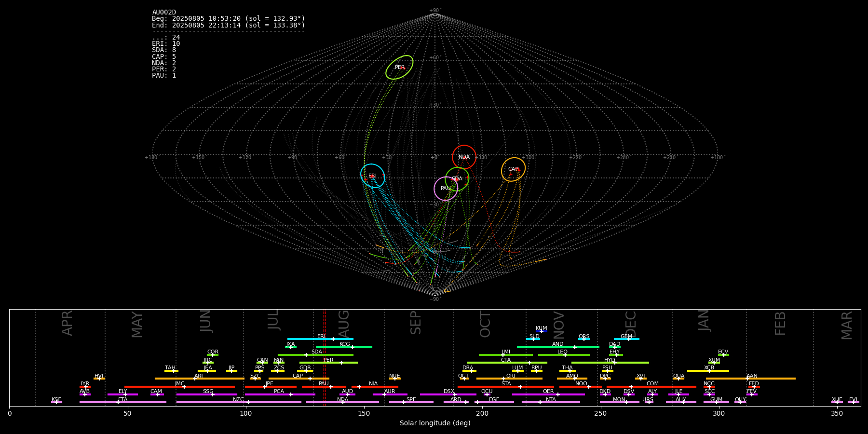Click the 'Solar longitude (deg)' axis label
The height and width of the screenshot is (434, 868).
[435, 423]
